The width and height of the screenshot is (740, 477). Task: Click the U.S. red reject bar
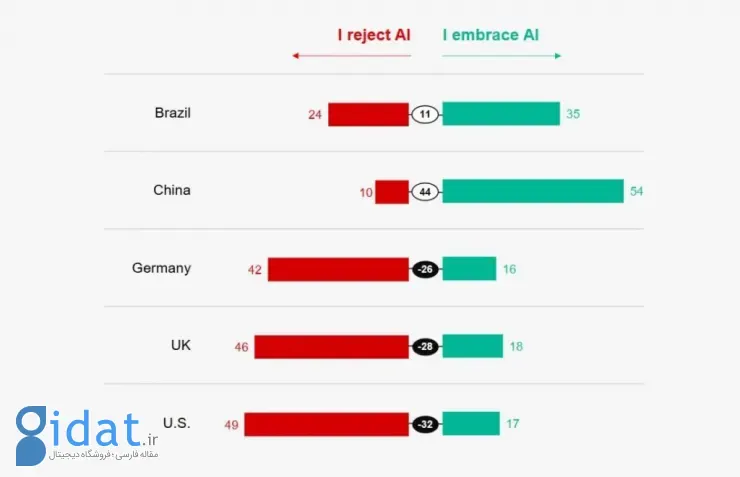326,424
